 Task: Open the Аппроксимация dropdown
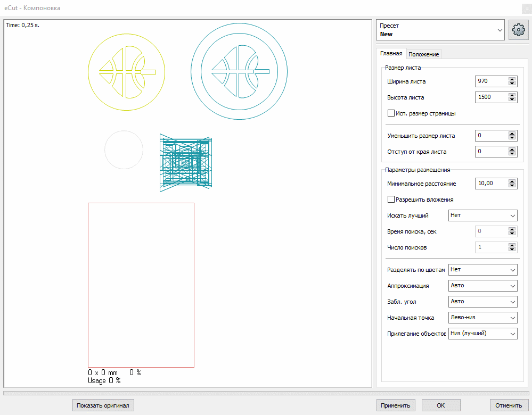click(483, 286)
